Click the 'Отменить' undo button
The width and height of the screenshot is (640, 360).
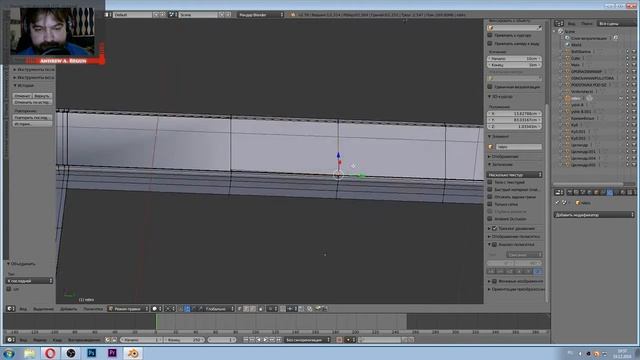pyautogui.click(x=22, y=96)
